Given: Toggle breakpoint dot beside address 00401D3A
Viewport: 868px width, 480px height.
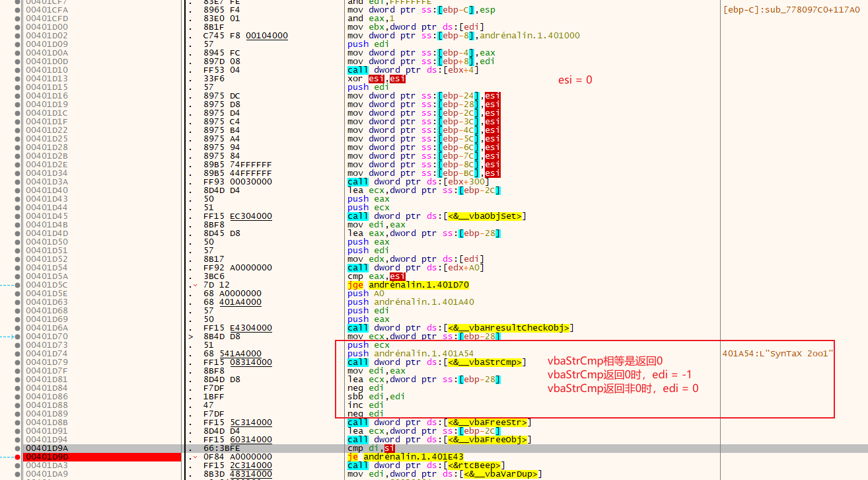Looking at the screenshot, I should pos(17,182).
